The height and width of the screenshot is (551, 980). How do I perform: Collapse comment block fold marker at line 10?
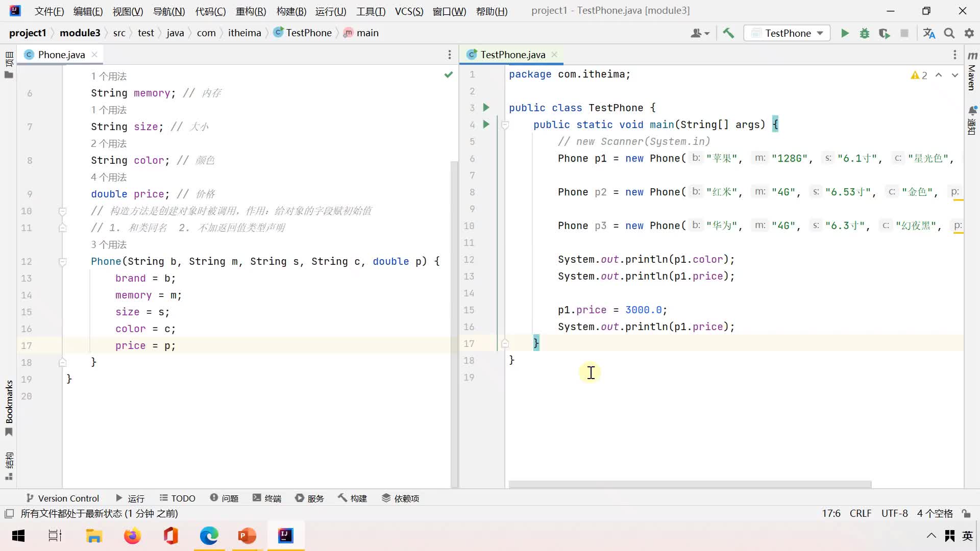pyautogui.click(x=62, y=211)
